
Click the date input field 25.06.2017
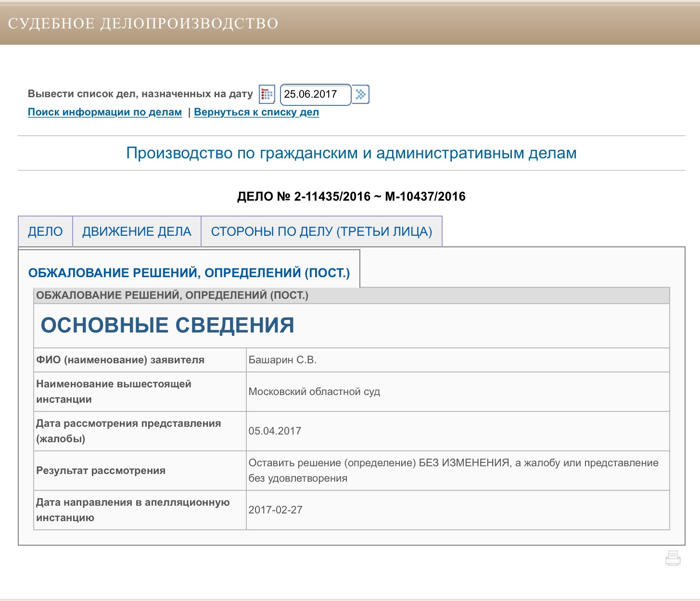(316, 94)
